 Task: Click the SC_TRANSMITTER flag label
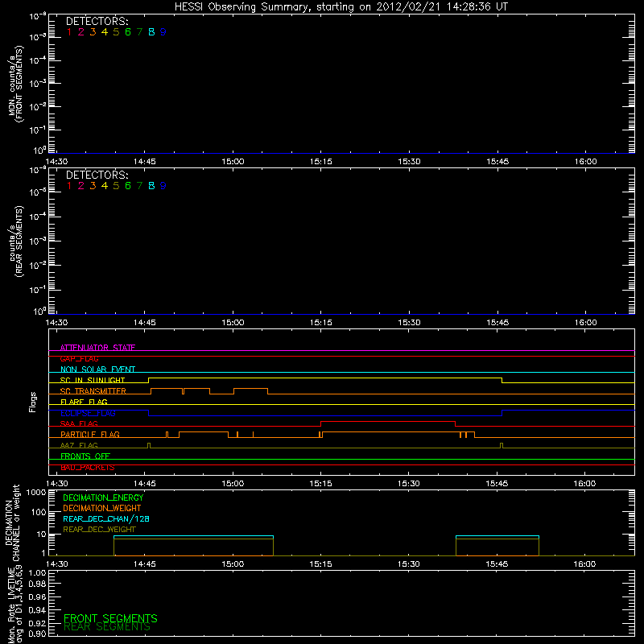(93, 391)
